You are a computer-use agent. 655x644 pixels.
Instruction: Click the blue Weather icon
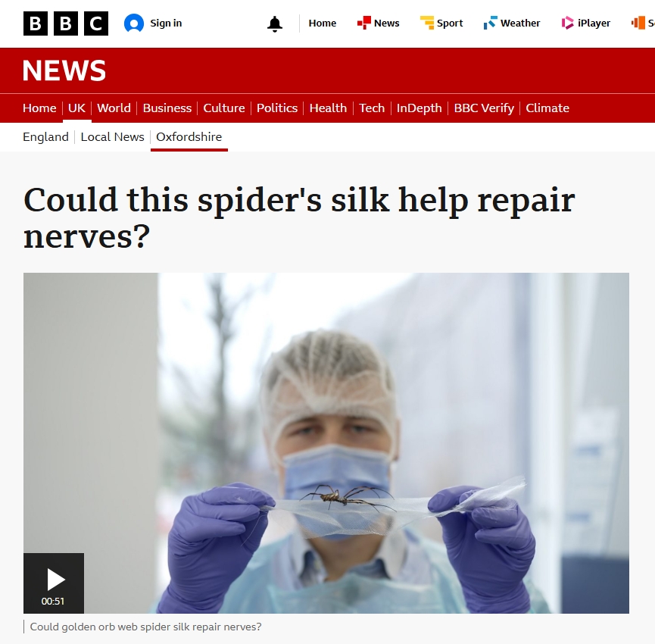(x=491, y=23)
